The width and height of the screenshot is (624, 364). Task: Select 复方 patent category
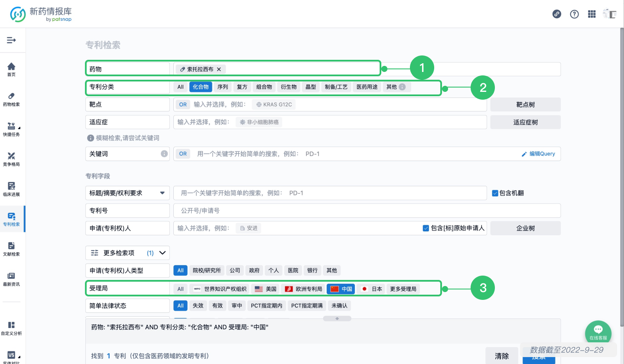click(x=242, y=87)
